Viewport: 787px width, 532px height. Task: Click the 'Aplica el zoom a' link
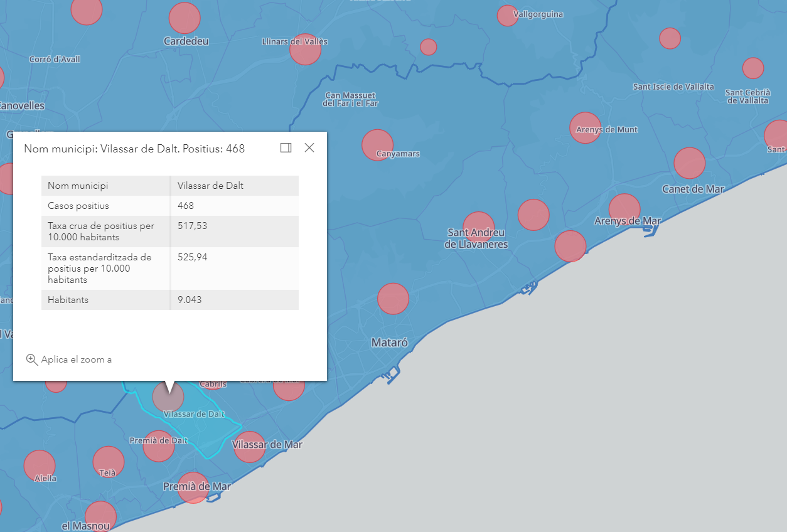tap(76, 359)
